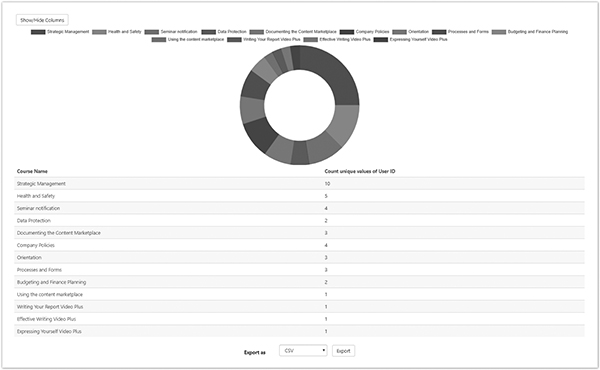Select Documenting the Content Marketplace row name
The width and height of the screenshot is (600, 370).
[59, 233]
